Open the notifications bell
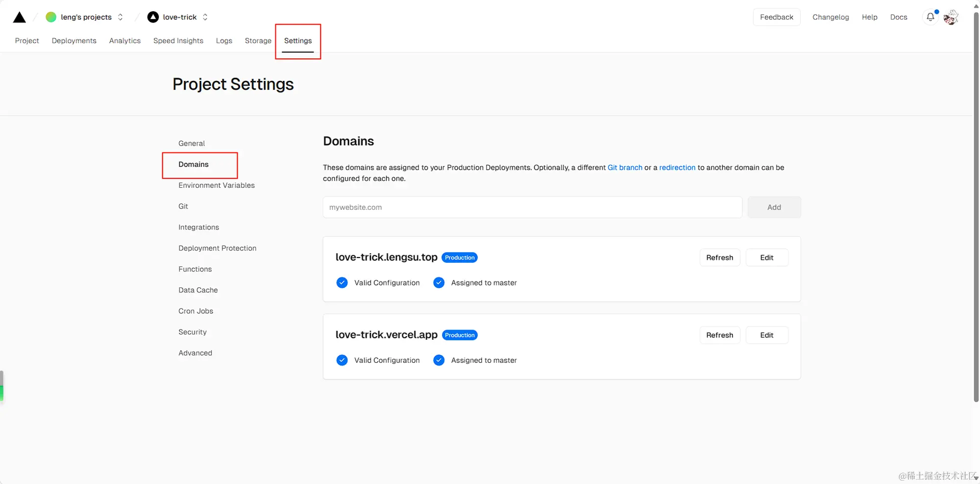Screen dimensions: 980x484 pos(930,17)
